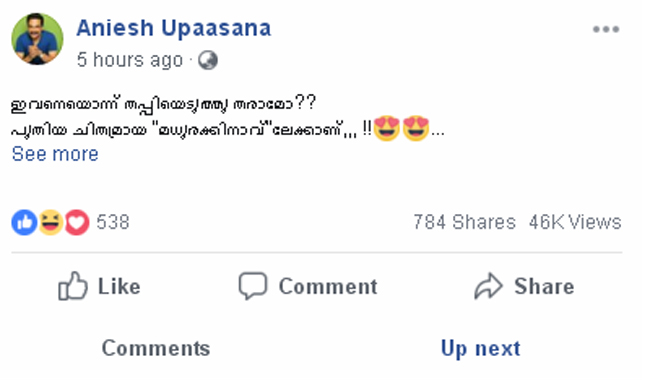Click the 46K Views count
Image resolution: width=650 pixels, height=380 pixels.
(x=575, y=222)
